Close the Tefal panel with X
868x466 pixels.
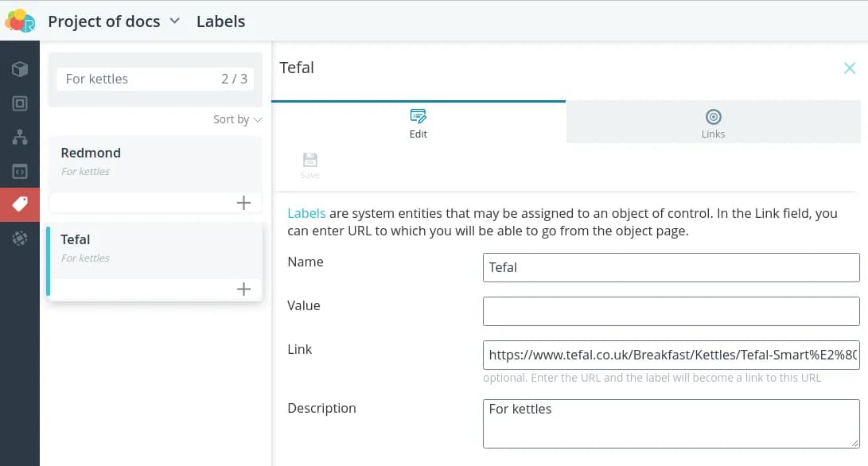click(849, 68)
